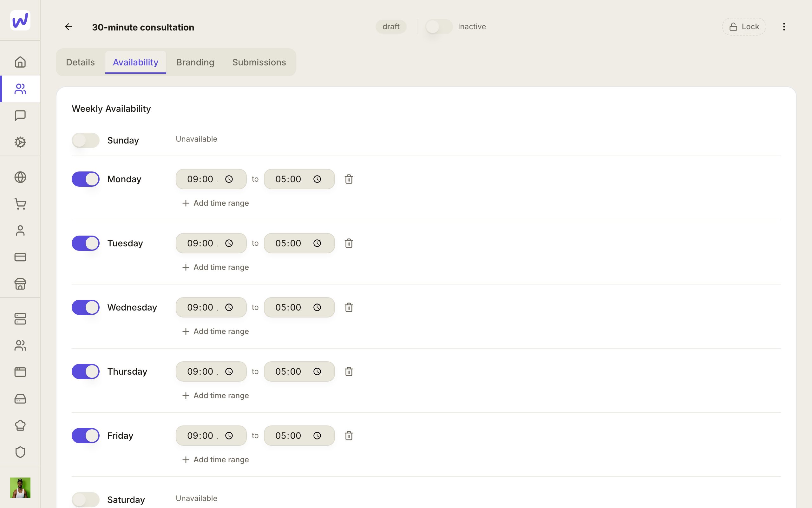The height and width of the screenshot is (508, 812).
Task: Open the chef hat sidebar icon
Action: coord(20,425)
